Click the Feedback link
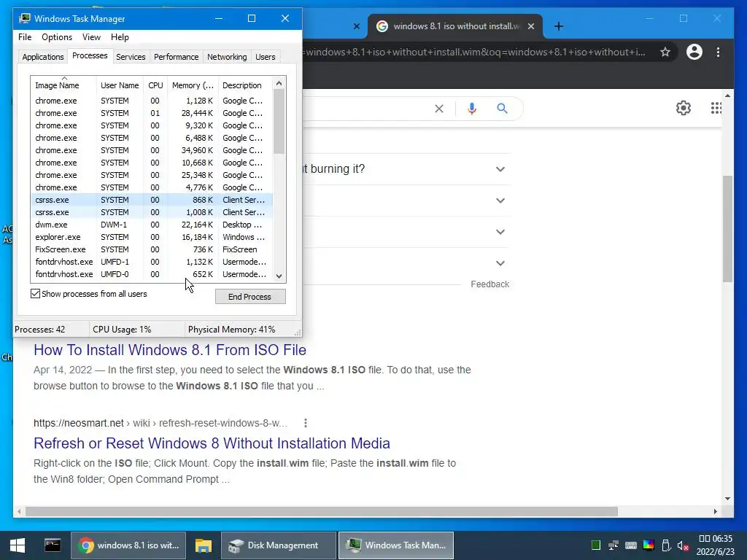747x560 pixels. tap(489, 284)
